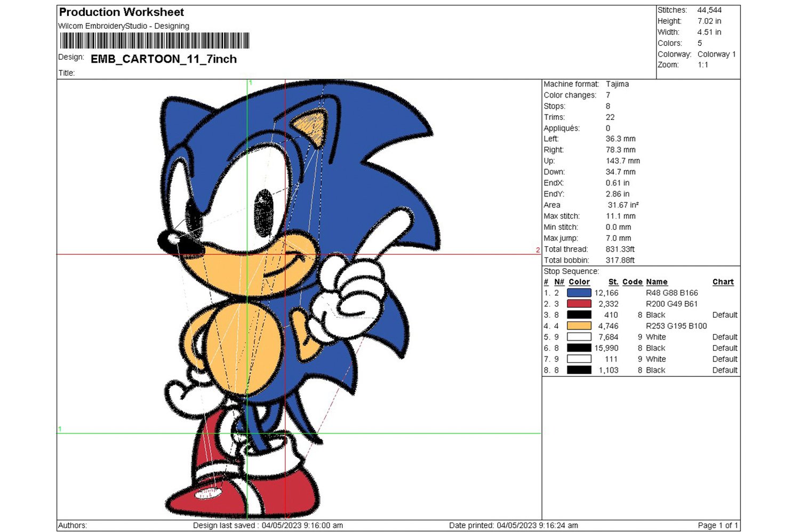The height and width of the screenshot is (532, 800).
Task: Click the "Color" column header
Action: point(579,282)
